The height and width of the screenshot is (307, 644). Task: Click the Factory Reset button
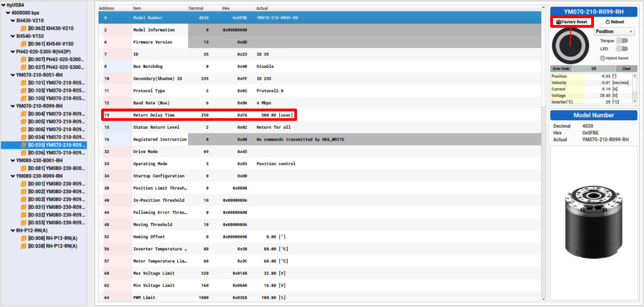pos(572,22)
